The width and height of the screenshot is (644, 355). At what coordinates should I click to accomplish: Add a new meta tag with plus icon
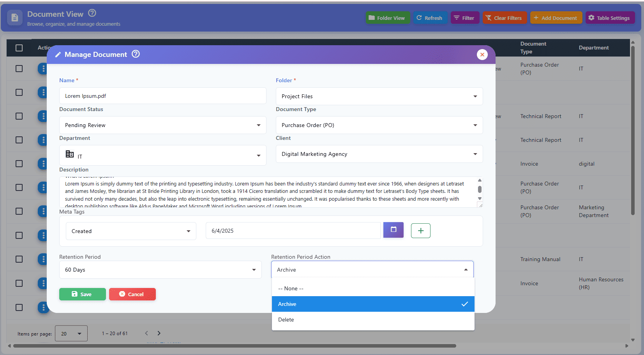421,231
